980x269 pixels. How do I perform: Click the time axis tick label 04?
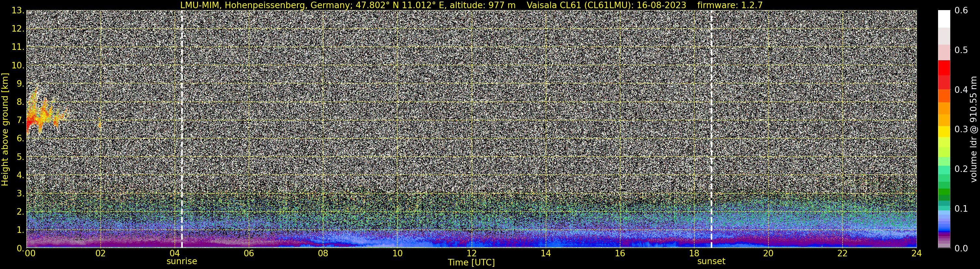(x=175, y=254)
